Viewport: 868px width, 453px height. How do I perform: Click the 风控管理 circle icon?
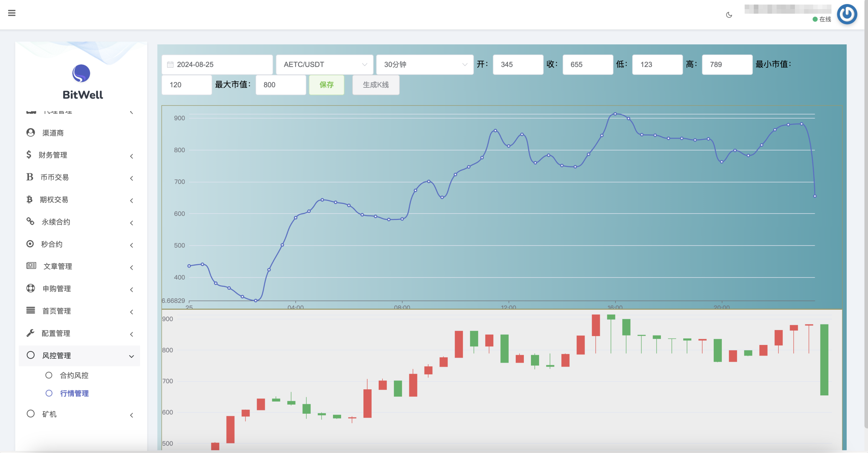tap(31, 355)
